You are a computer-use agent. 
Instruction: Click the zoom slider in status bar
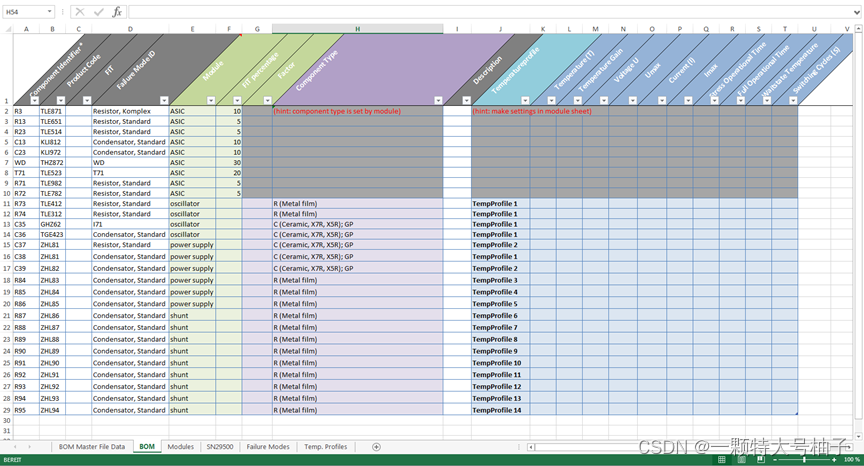click(x=804, y=459)
